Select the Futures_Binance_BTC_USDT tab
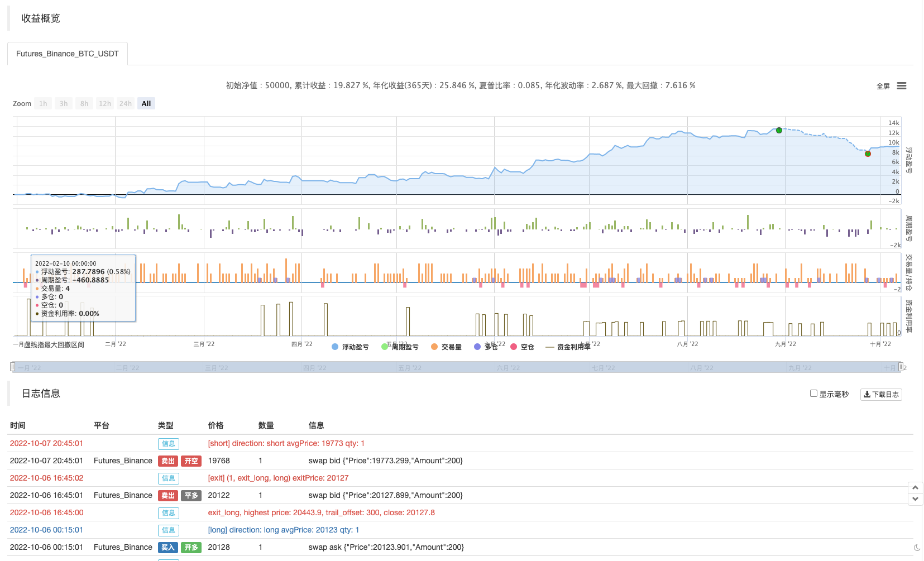Screen dimensions: 924x561 67,54
